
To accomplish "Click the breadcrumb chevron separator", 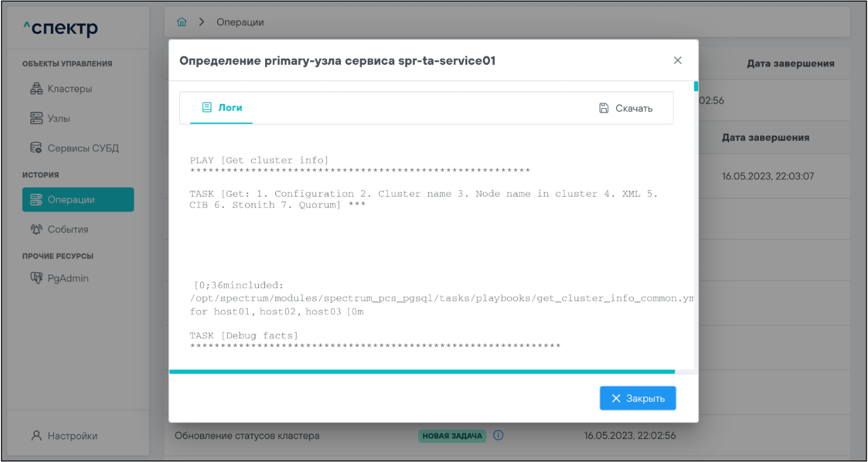I will (201, 22).
